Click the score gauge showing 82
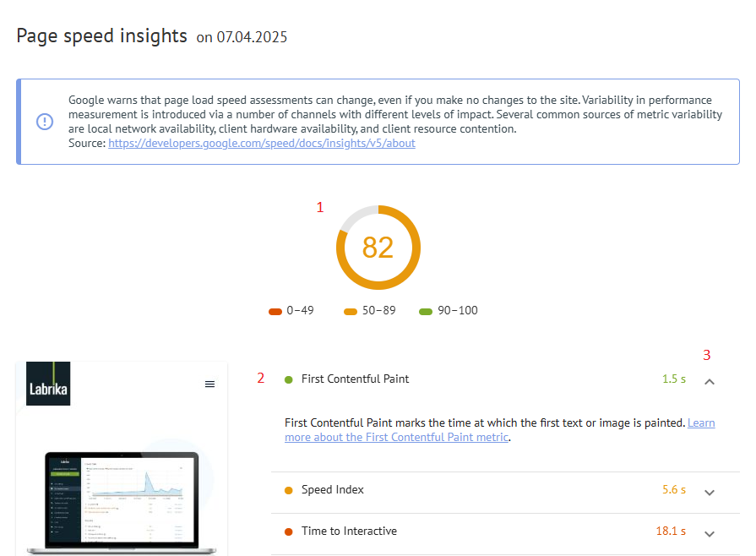The image size is (756, 556). tap(378, 248)
